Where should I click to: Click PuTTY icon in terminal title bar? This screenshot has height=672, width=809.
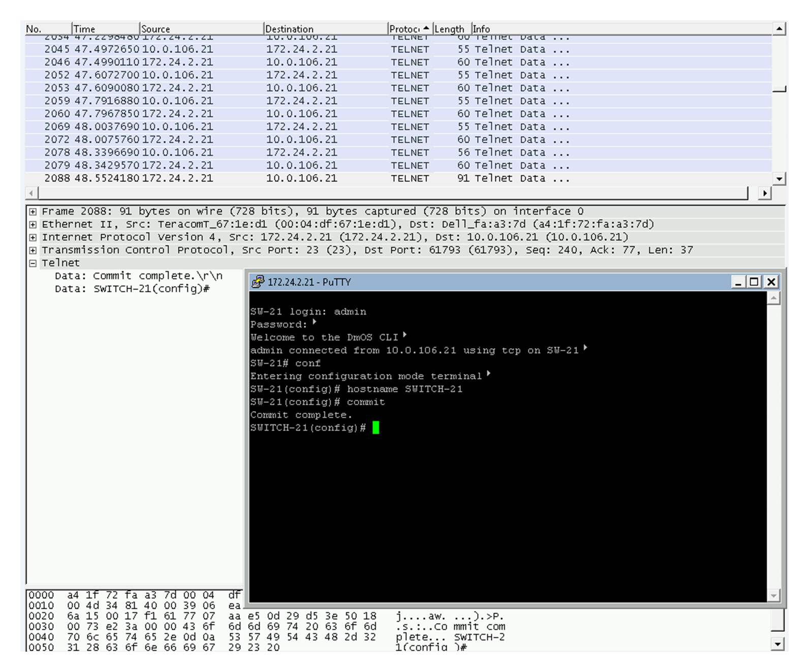click(x=258, y=282)
